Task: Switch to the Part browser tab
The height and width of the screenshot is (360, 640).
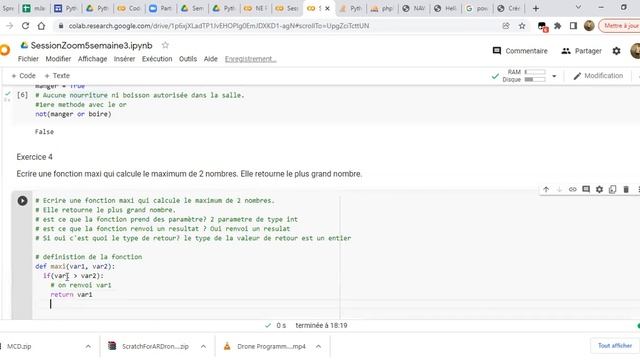Action: click(160, 8)
